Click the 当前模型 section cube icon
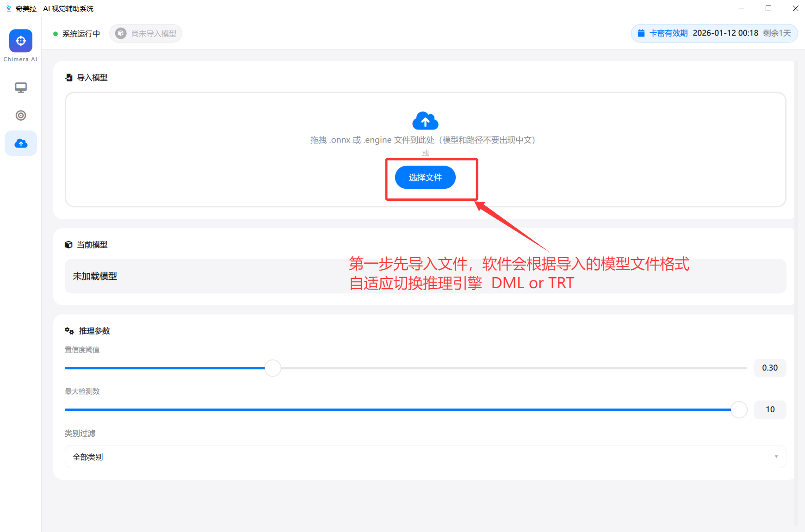 [x=68, y=245]
